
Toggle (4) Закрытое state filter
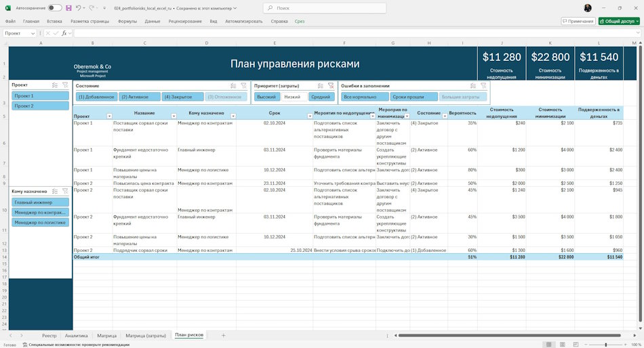(x=183, y=97)
